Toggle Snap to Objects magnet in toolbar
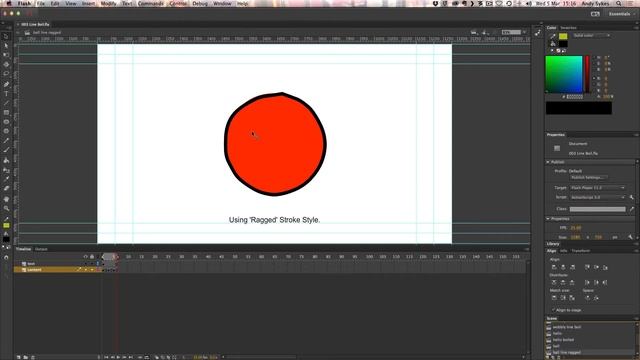640x360 pixels. (x=6, y=258)
